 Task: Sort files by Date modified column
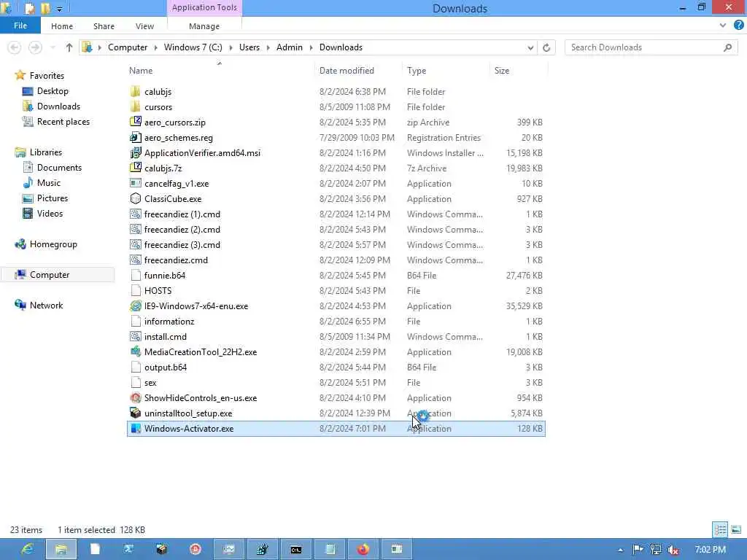[x=347, y=71]
